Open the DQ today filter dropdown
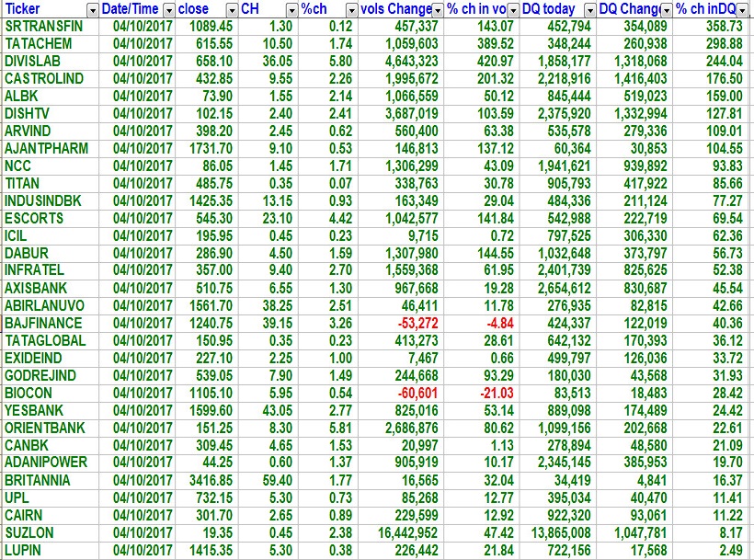 click(x=588, y=9)
